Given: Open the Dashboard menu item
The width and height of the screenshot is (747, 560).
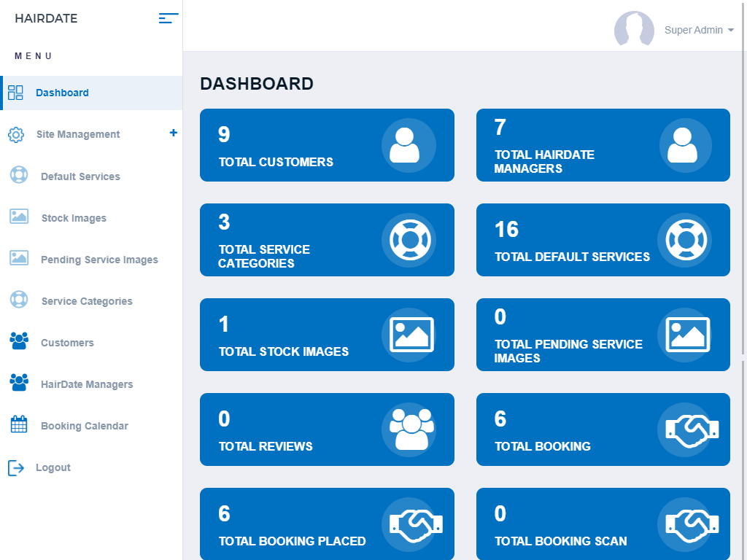Looking at the screenshot, I should pos(91,93).
